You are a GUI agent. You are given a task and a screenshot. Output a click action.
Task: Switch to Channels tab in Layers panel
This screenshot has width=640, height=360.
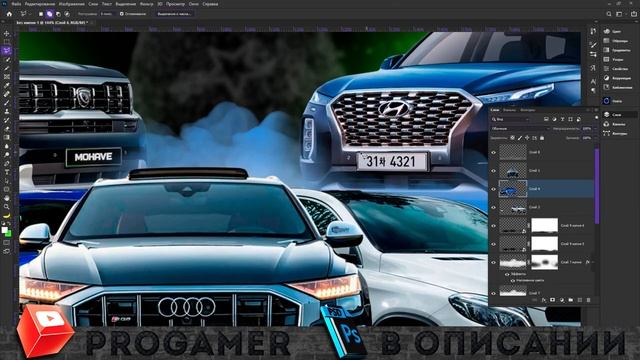point(509,110)
